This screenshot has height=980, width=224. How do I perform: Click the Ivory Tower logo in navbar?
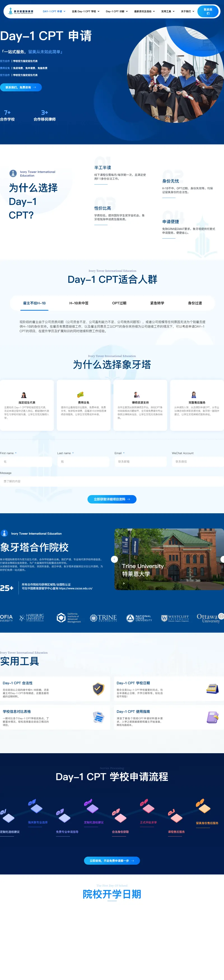[21, 11]
